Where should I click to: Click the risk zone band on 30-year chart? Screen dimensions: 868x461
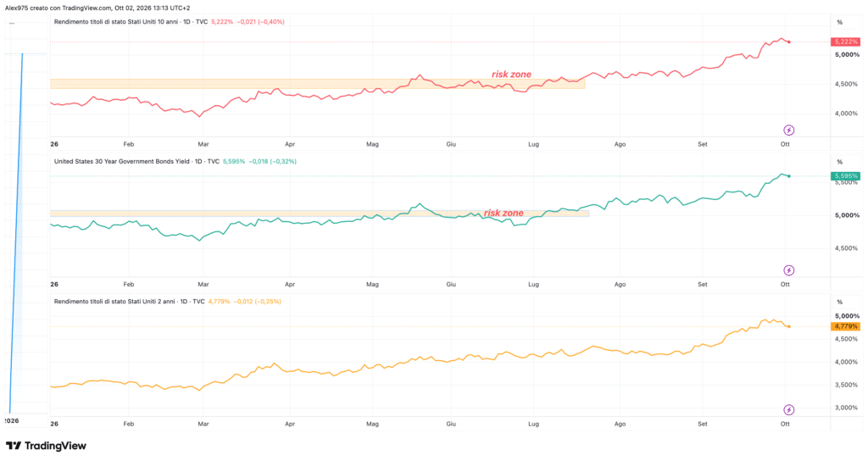(320, 213)
